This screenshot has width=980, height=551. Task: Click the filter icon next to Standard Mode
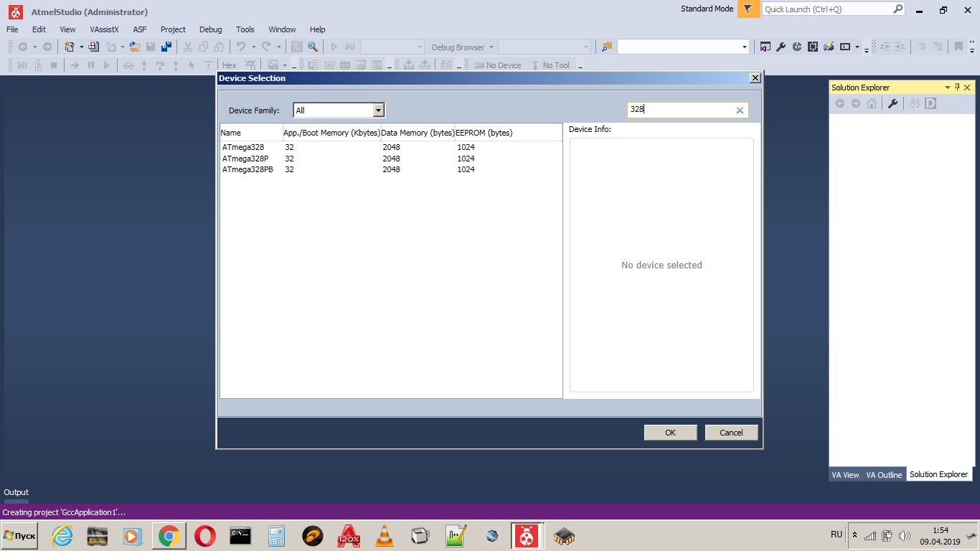tap(748, 9)
